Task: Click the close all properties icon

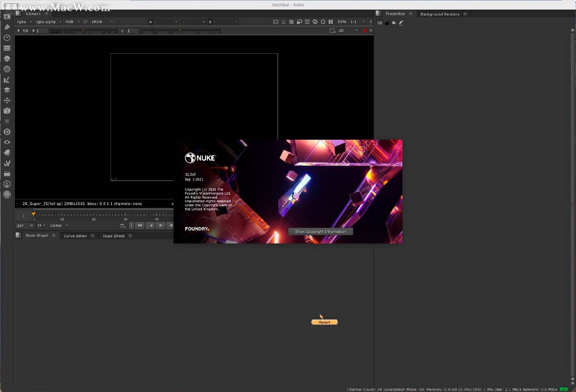Action: (394, 23)
